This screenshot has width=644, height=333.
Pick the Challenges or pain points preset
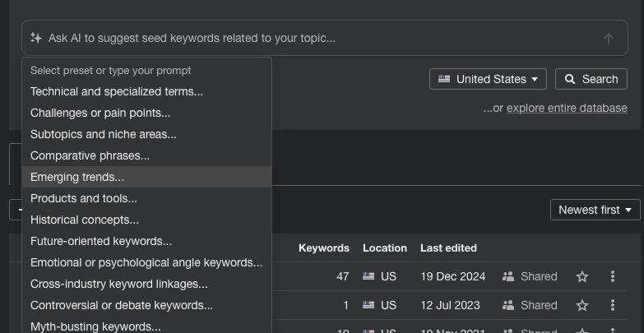(100, 113)
